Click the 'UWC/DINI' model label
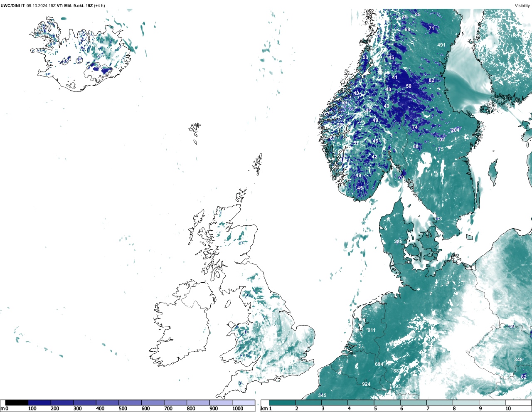The image size is (532, 412). 10,5
